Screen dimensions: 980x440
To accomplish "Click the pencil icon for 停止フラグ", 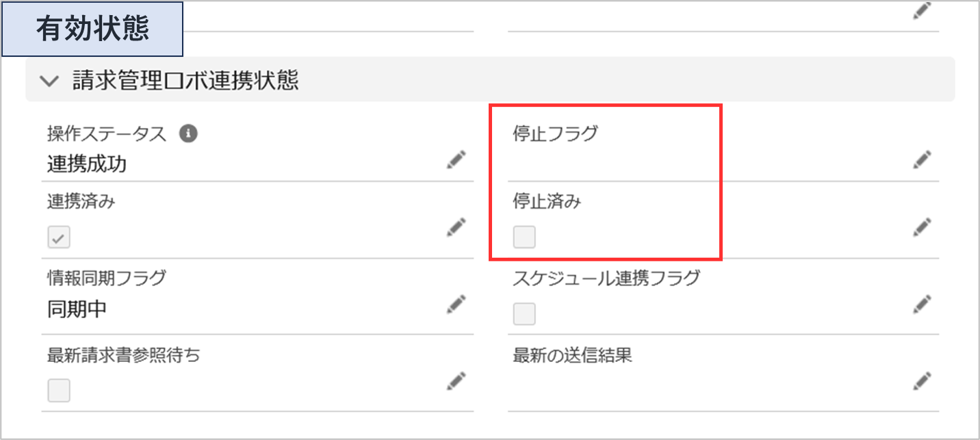I will click(x=922, y=160).
